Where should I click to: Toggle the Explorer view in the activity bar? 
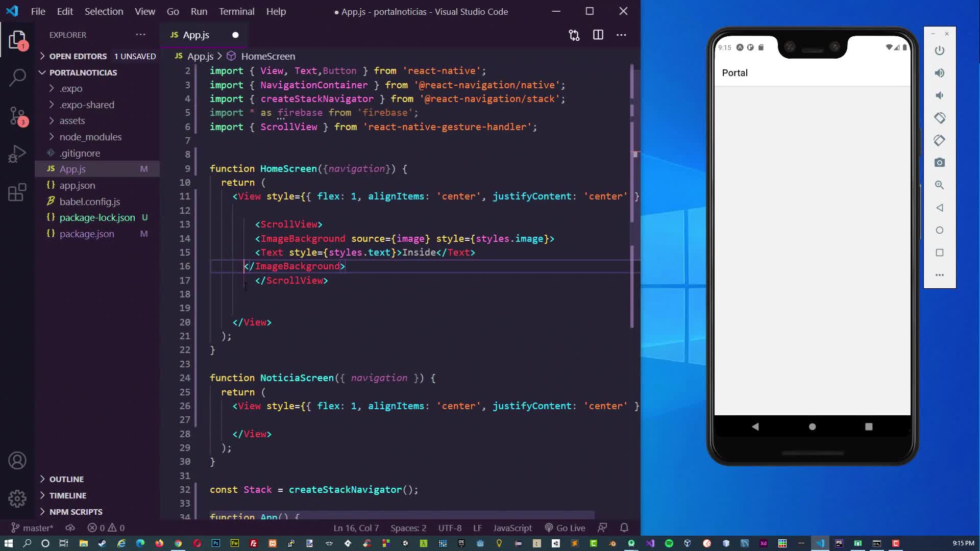17,40
